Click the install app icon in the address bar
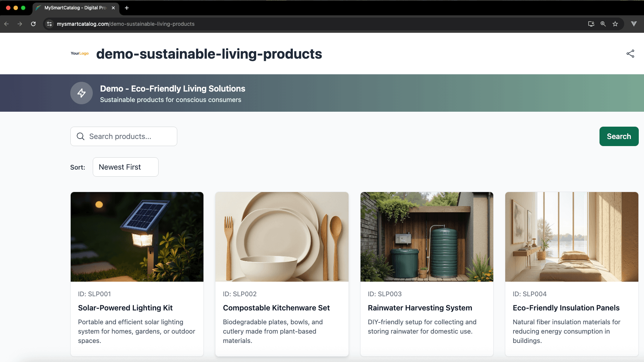 tap(591, 24)
